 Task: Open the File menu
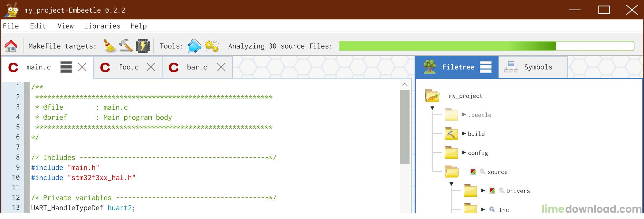11,26
